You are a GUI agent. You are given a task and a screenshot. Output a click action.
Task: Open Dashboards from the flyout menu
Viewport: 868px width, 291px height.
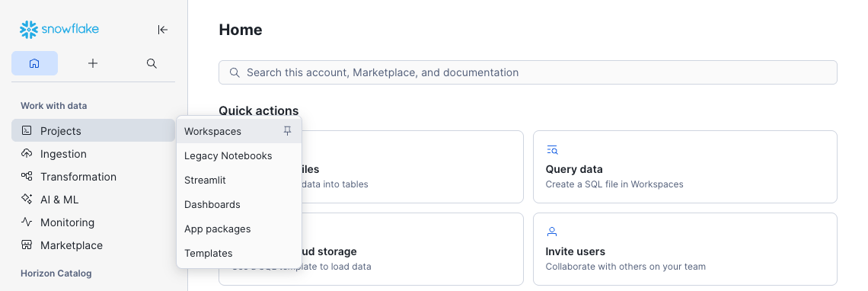239,204
